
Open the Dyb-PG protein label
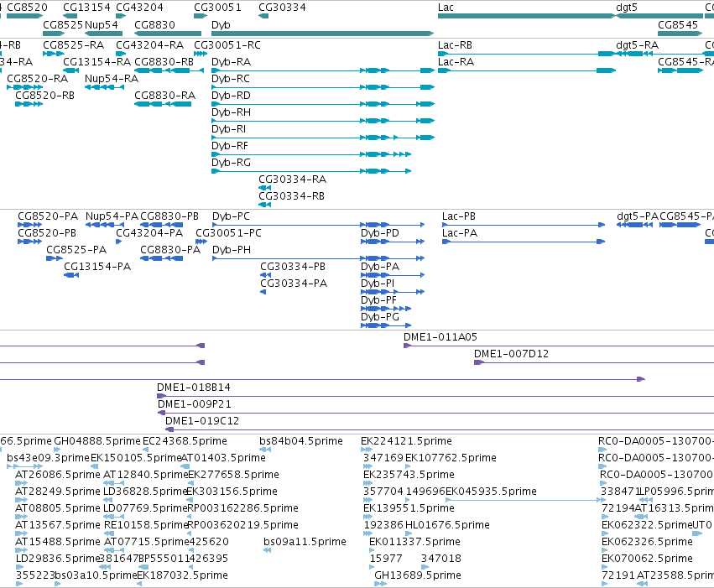point(380,317)
